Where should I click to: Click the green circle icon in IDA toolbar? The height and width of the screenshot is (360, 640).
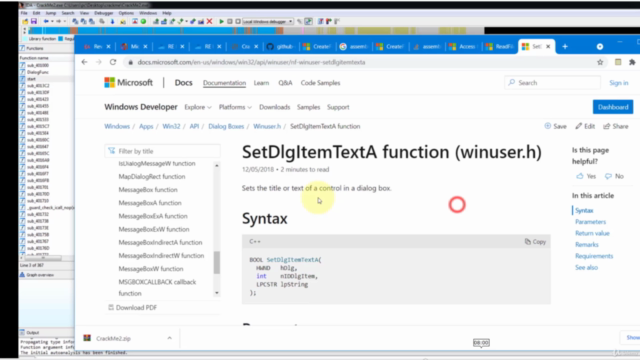coord(143,22)
